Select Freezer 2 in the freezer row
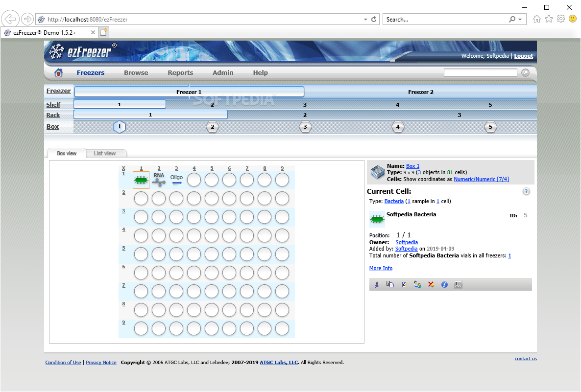The height and width of the screenshot is (392, 581). (x=420, y=92)
